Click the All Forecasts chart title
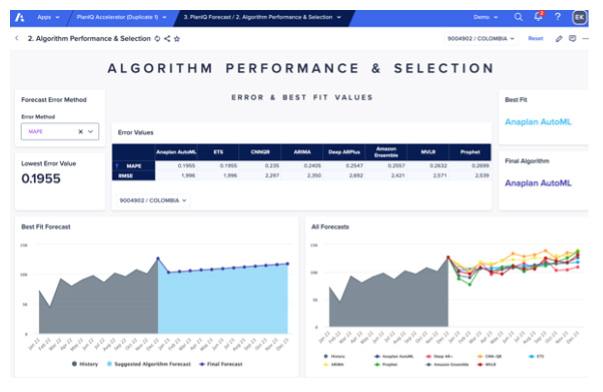Screen dimensions: 603x392 330,227
